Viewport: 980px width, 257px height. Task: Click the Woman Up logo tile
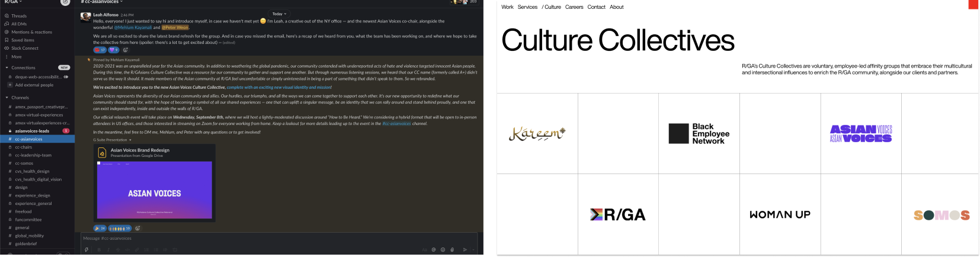tap(780, 214)
